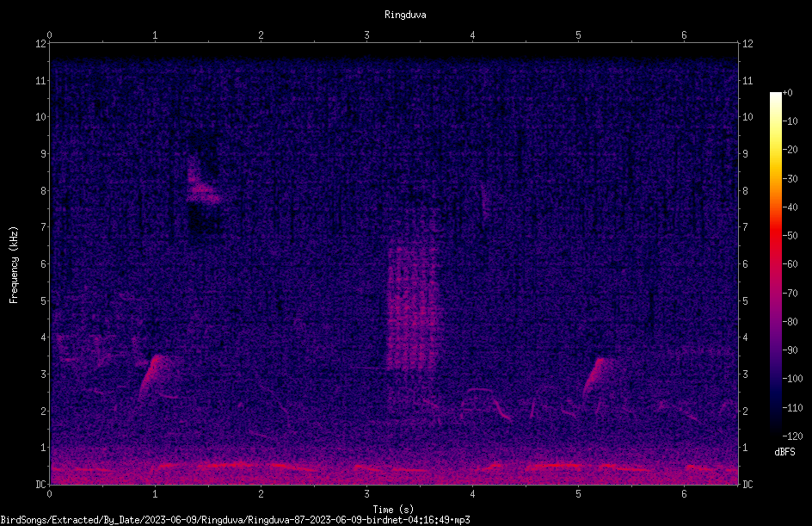The image size is (812, 526).
Task: Click the '-70' value on the color scale
Action: 790,294
